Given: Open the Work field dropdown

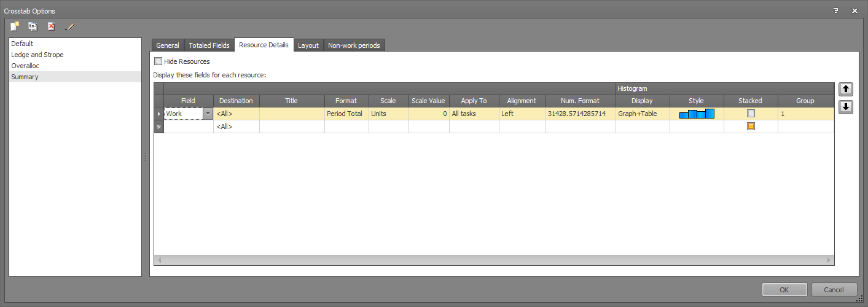Looking at the screenshot, I should click(208, 114).
